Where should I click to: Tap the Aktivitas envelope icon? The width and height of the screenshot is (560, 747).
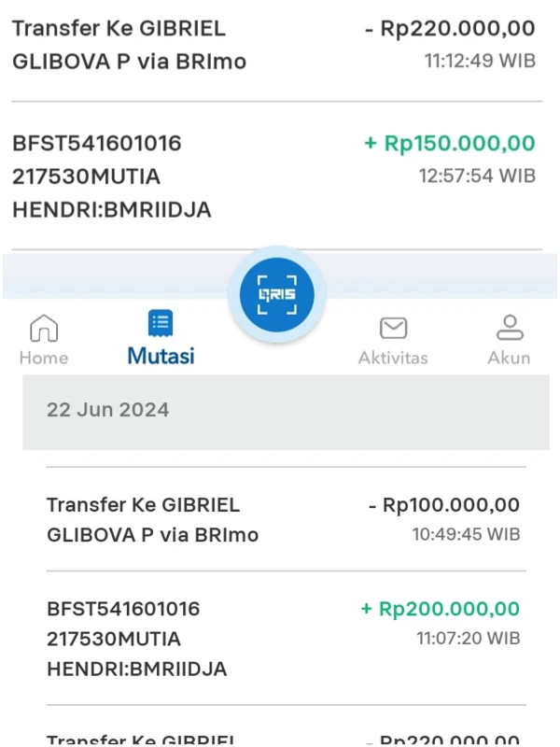coord(393,328)
